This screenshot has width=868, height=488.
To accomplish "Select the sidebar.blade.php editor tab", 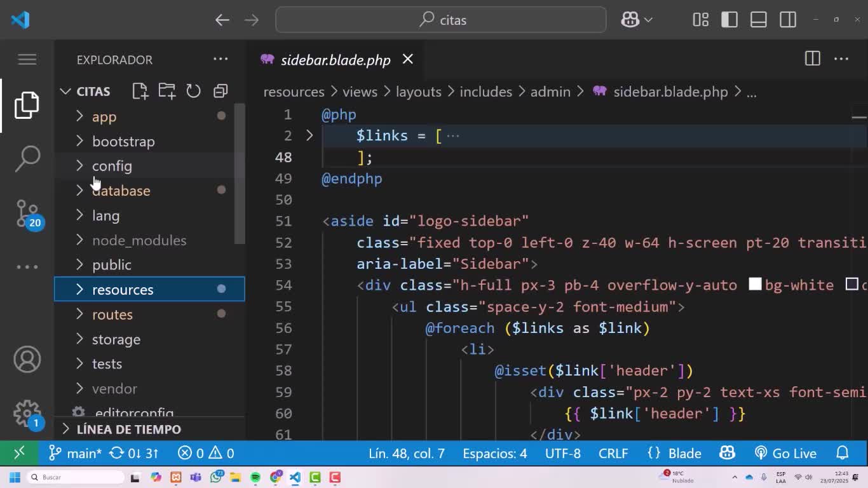I will [x=336, y=60].
